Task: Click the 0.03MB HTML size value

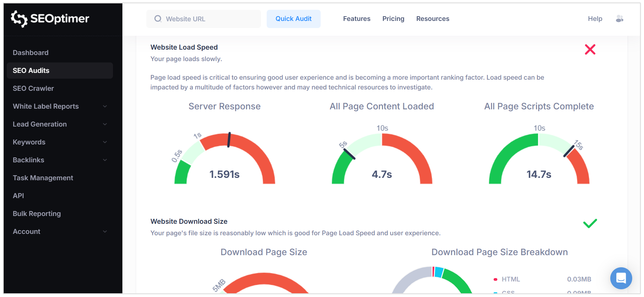Action: [579, 279]
